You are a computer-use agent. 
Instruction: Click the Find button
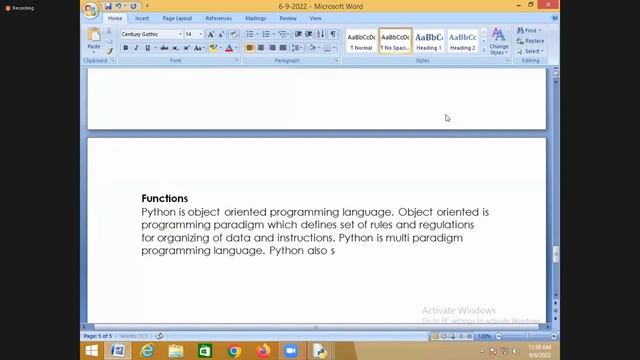point(529,30)
